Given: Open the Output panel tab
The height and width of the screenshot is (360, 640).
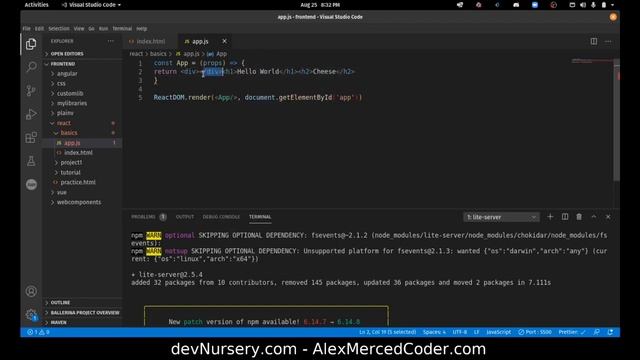Looking at the screenshot, I should (x=185, y=217).
